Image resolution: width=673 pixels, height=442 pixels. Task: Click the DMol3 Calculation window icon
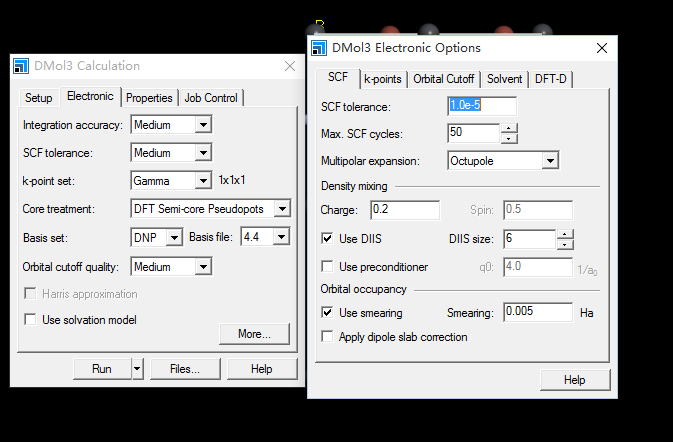pos(21,66)
